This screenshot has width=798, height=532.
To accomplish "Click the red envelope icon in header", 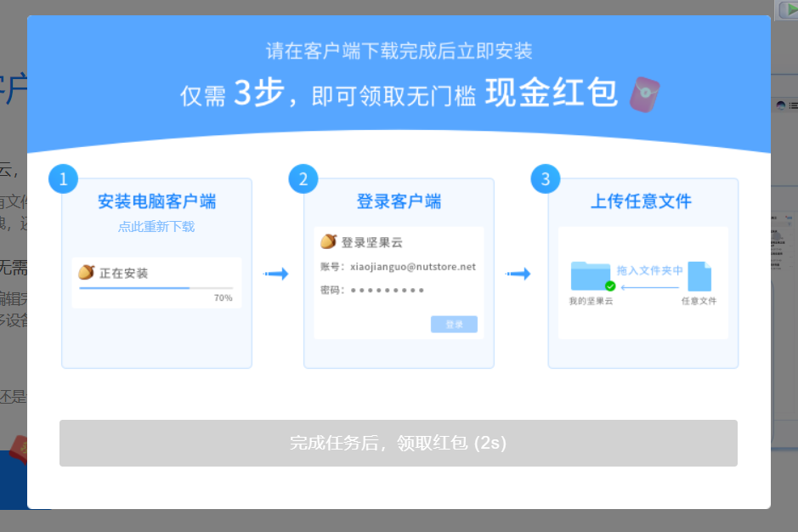I will tap(645, 94).
